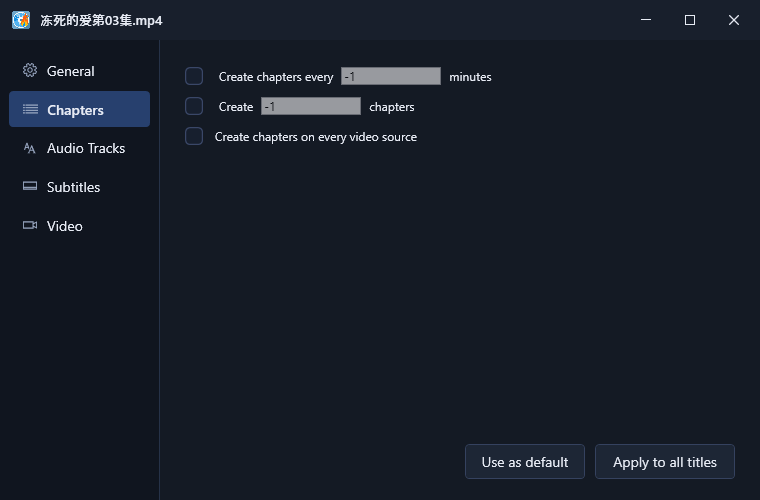Check Create chapters on every video source
The height and width of the screenshot is (500, 760).
(194, 136)
